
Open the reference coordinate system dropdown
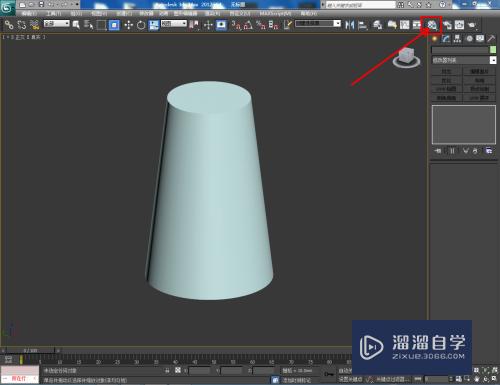click(174, 24)
